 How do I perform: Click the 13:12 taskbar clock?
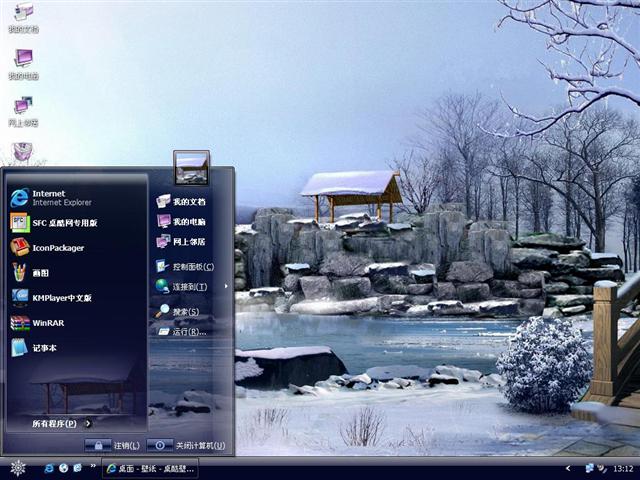click(x=623, y=469)
